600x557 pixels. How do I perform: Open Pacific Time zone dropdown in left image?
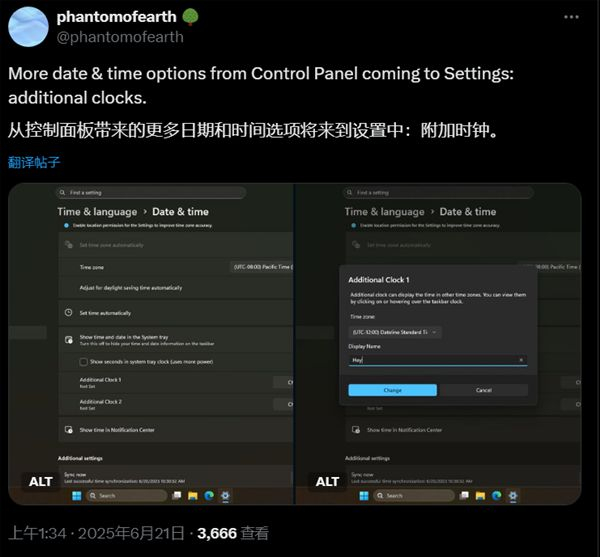[x=262, y=267]
